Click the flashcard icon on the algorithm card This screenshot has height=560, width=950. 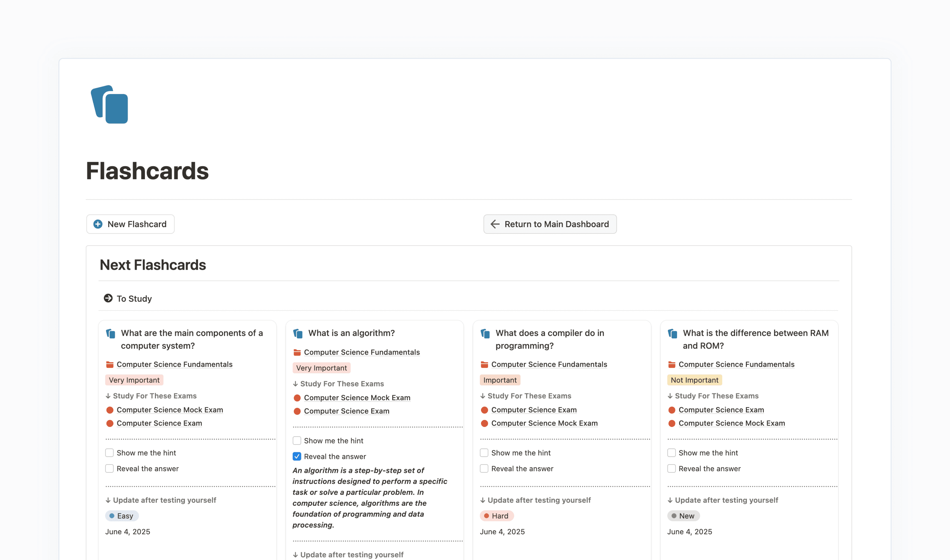tap(298, 333)
